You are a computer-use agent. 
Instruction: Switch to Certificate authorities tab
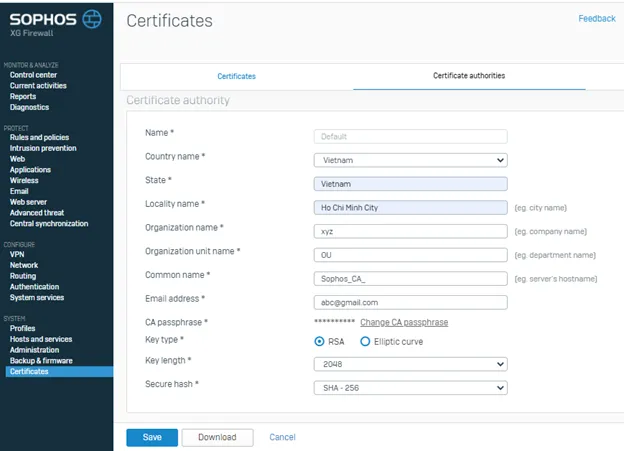click(468, 76)
